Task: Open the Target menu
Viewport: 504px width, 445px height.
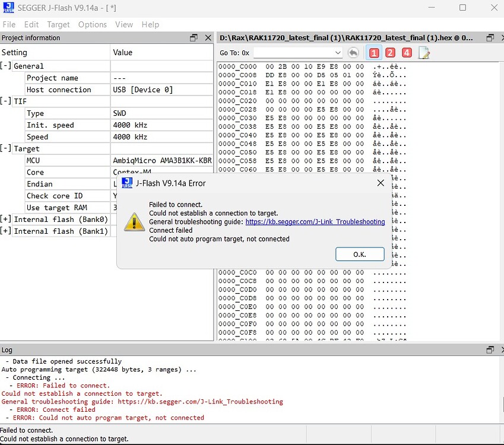Action: pos(58,24)
